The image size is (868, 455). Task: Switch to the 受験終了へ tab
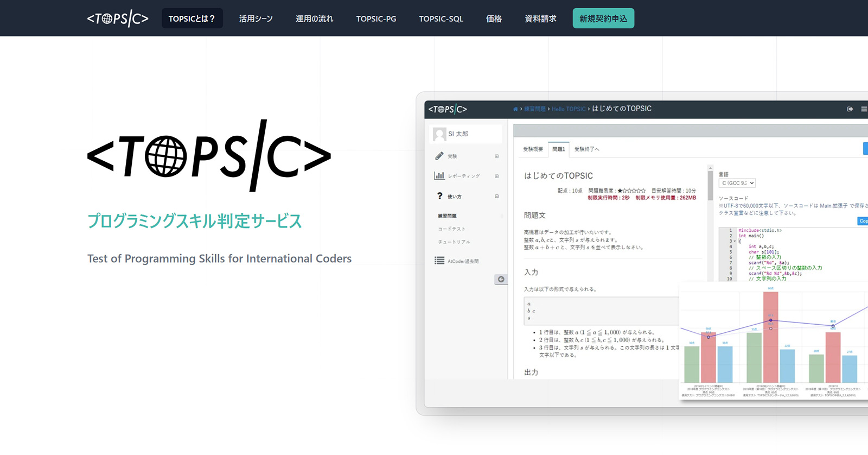click(x=586, y=149)
